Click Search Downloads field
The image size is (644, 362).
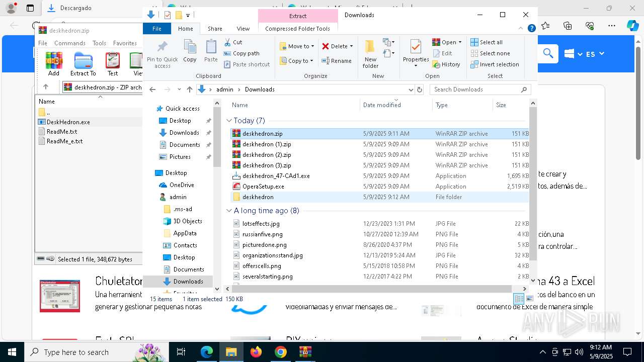[480, 89]
